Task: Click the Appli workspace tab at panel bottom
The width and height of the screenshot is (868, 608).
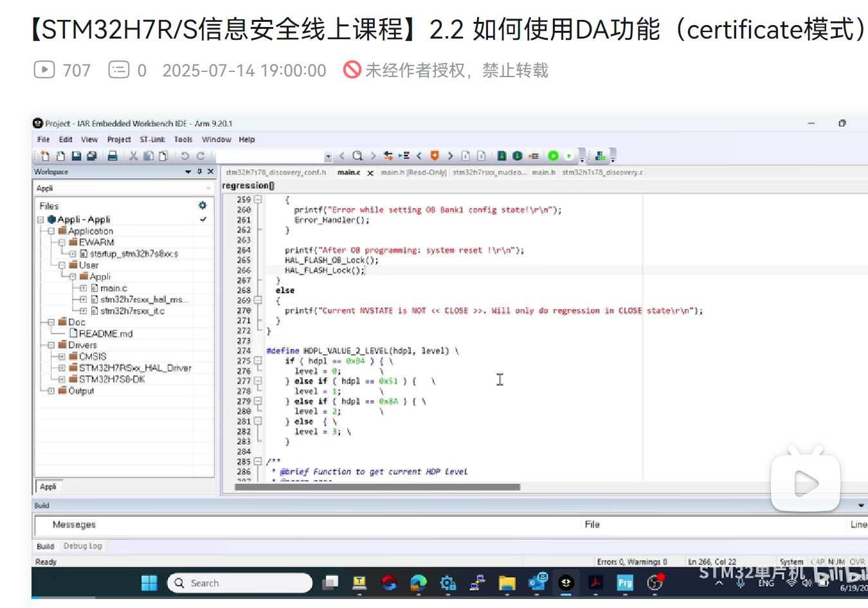Action: coord(48,487)
